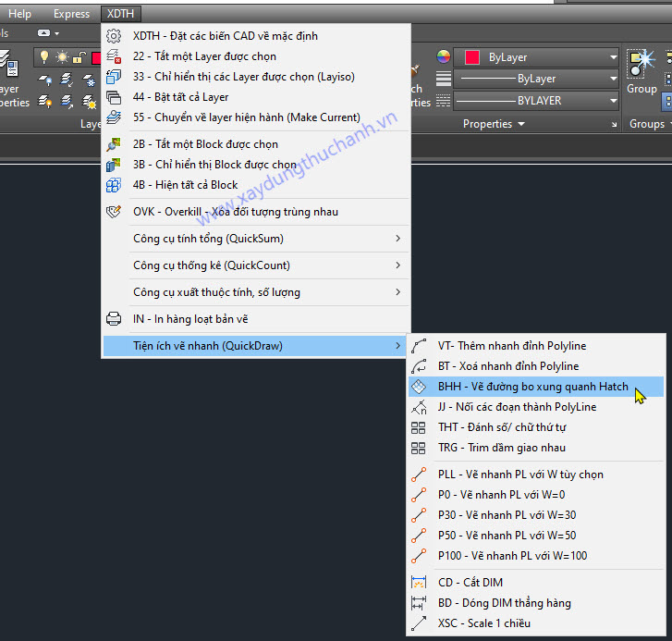Expand the Properties panel dropdown arrow

click(x=521, y=124)
